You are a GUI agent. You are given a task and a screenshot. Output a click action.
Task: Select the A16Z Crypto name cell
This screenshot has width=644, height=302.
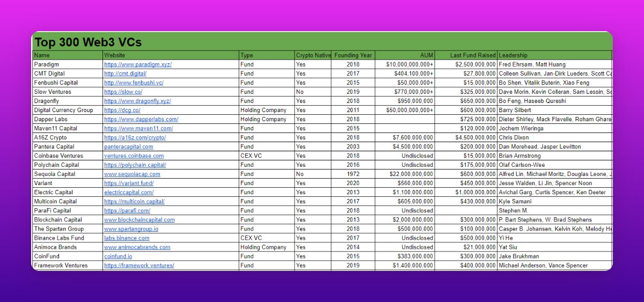tap(68, 137)
